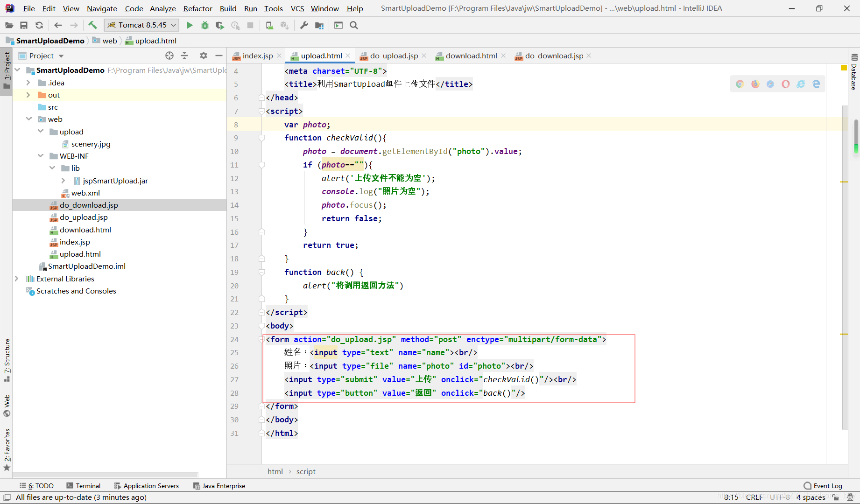Screen dimensions: 860x504
Task: Click the Stop square icon
Action: pyautogui.click(x=250, y=25)
